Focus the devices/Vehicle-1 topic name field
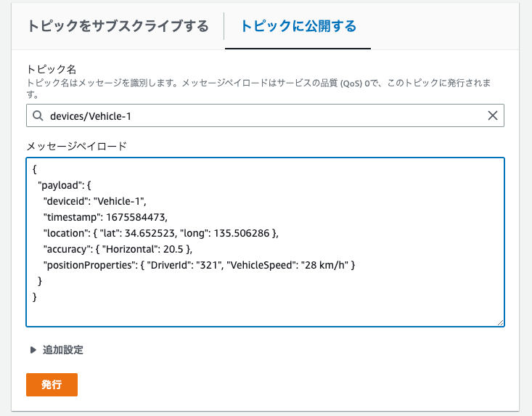 [265, 115]
